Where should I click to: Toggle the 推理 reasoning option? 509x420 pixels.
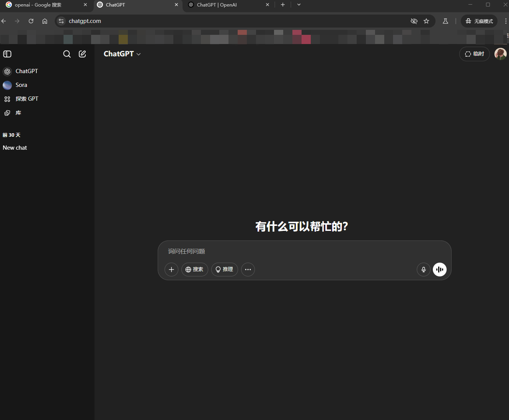pyautogui.click(x=225, y=270)
